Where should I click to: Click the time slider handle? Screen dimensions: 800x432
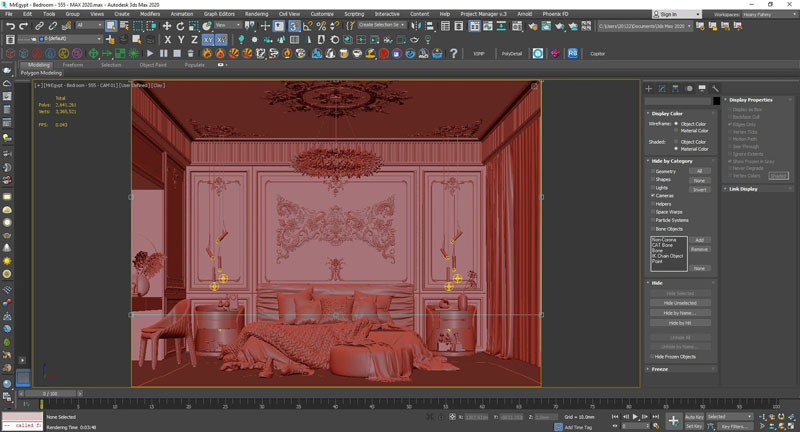[x=49, y=394]
